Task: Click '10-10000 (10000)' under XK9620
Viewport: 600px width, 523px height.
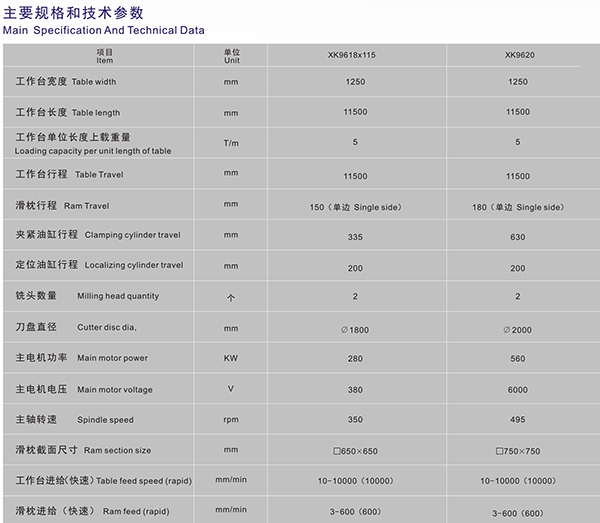Action: (x=518, y=481)
